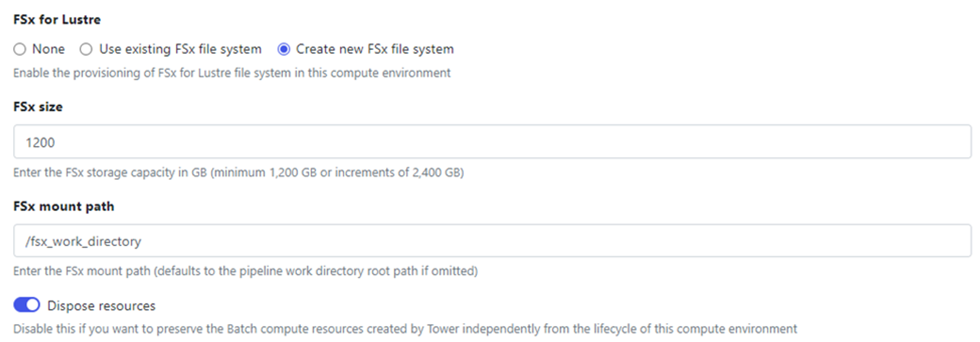980x342 pixels.
Task: Select the None radio button
Action: 20,49
